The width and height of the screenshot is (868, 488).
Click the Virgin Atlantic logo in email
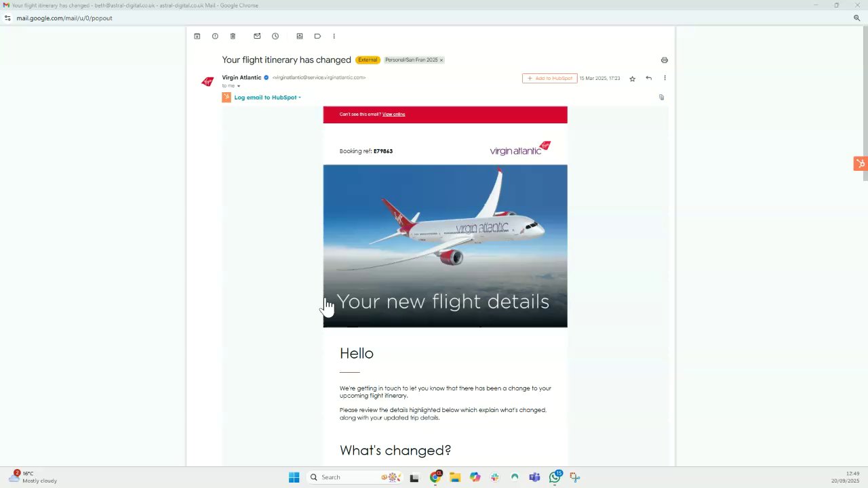(520, 148)
